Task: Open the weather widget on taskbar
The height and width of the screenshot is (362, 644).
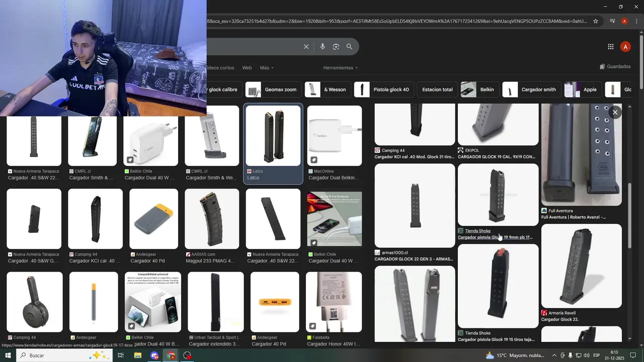Action: coord(515,355)
